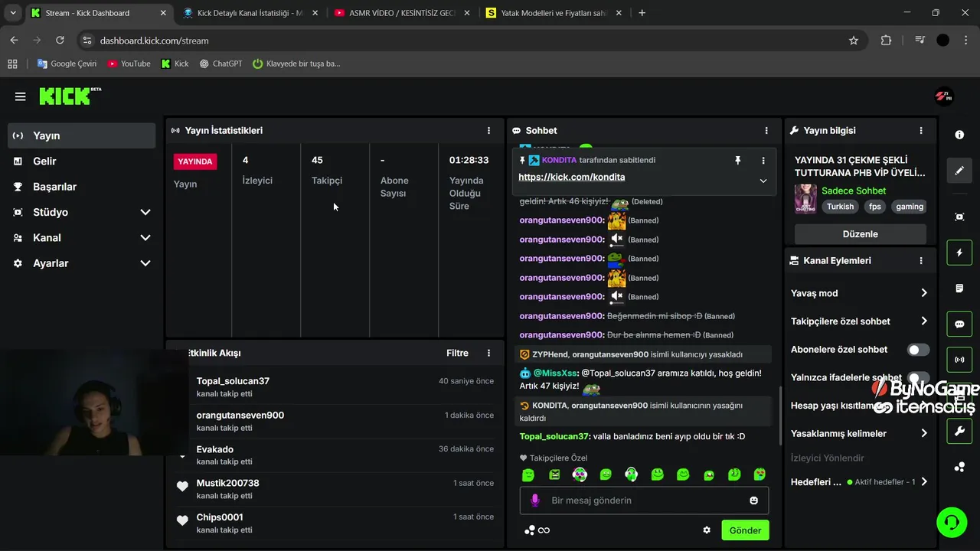Select Başarılar in the left sidebar

click(x=82, y=187)
